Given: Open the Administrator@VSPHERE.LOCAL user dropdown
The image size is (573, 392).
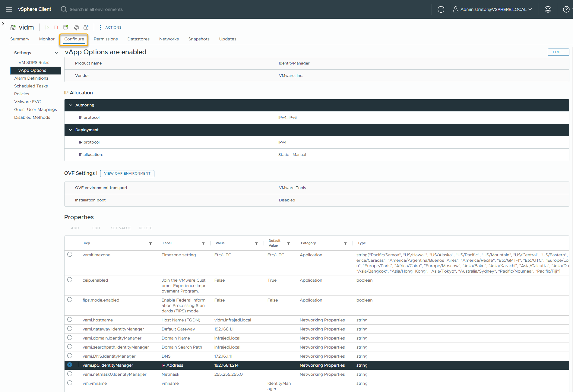Looking at the screenshot, I should (x=493, y=9).
